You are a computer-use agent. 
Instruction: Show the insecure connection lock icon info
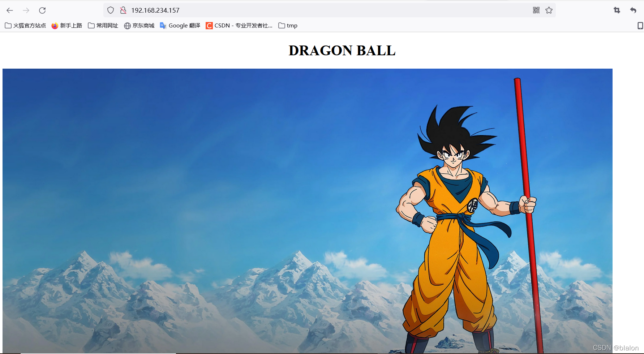pyautogui.click(x=123, y=10)
